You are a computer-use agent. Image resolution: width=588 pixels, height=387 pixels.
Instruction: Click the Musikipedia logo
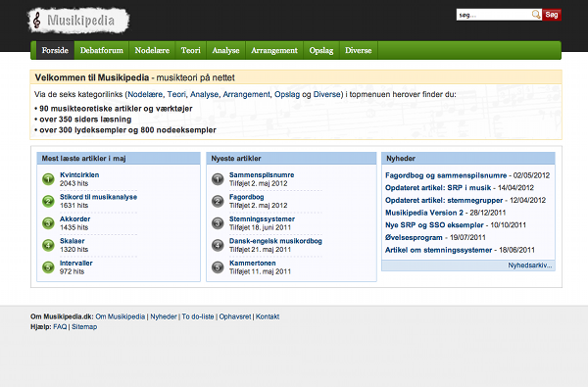pyautogui.click(x=78, y=21)
